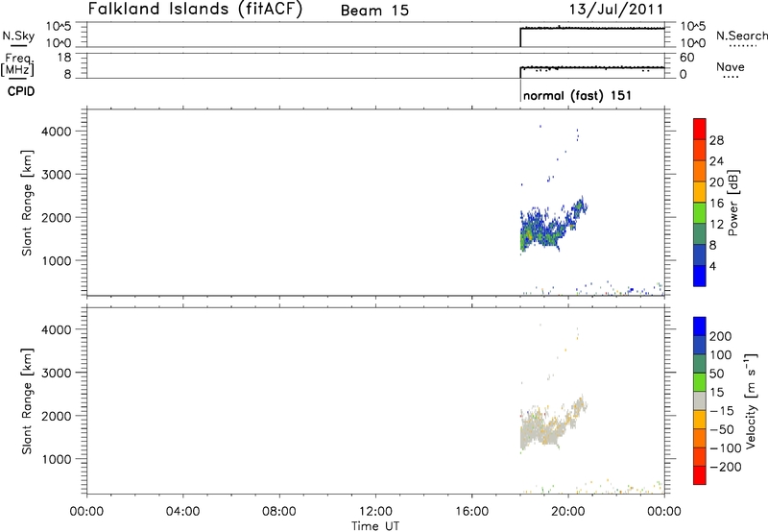Click the "4" tick on the Power colorbar
The width and height of the screenshot is (768, 532).
(x=712, y=267)
